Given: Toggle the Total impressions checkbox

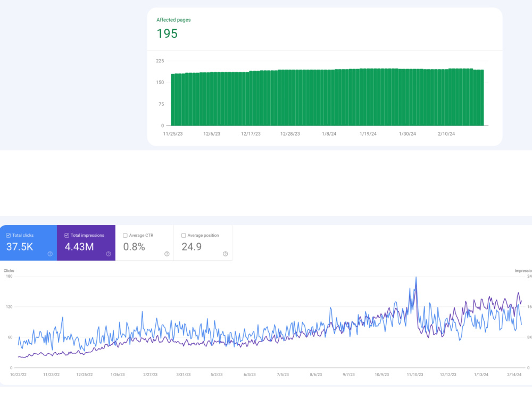Looking at the screenshot, I should pos(67,235).
